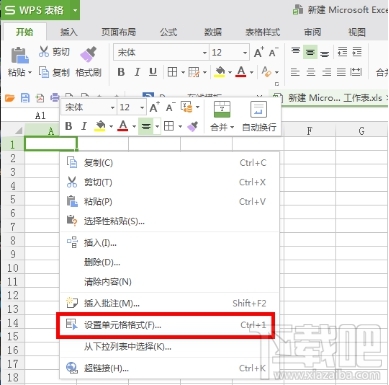Expand the borders dropdown arrow in ribbon
The height and width of the screenshot is (385, 389).
pos(183,72)
